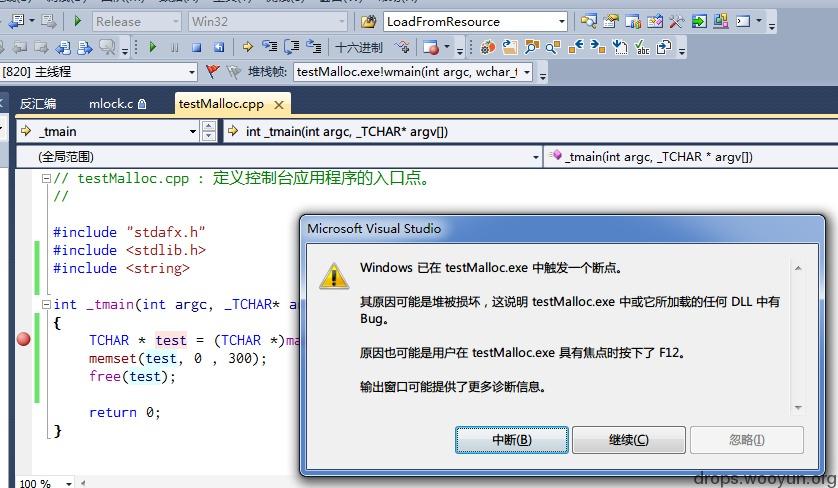Click the Navigate Forward toolbar icon

(49, 21)
